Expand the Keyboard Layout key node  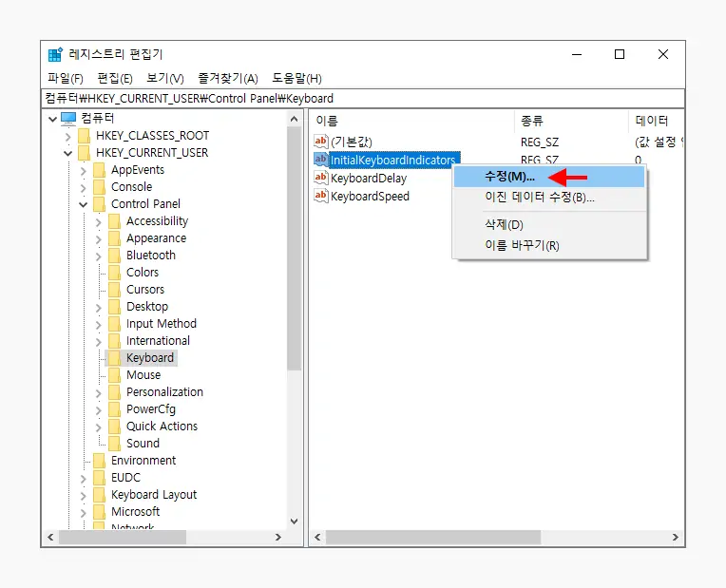click(x=84, y=495)
